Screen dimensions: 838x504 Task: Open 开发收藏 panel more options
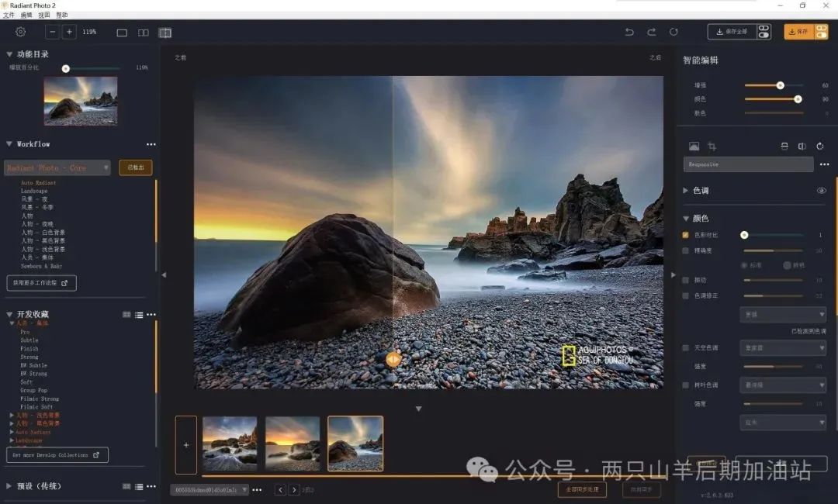[151, 315]
